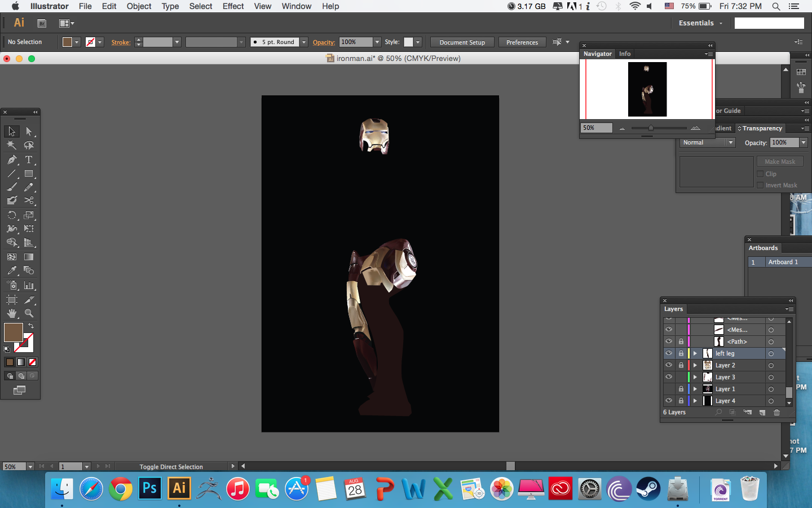Click Create New Layer icon in Layers panel

click(762, 413)
